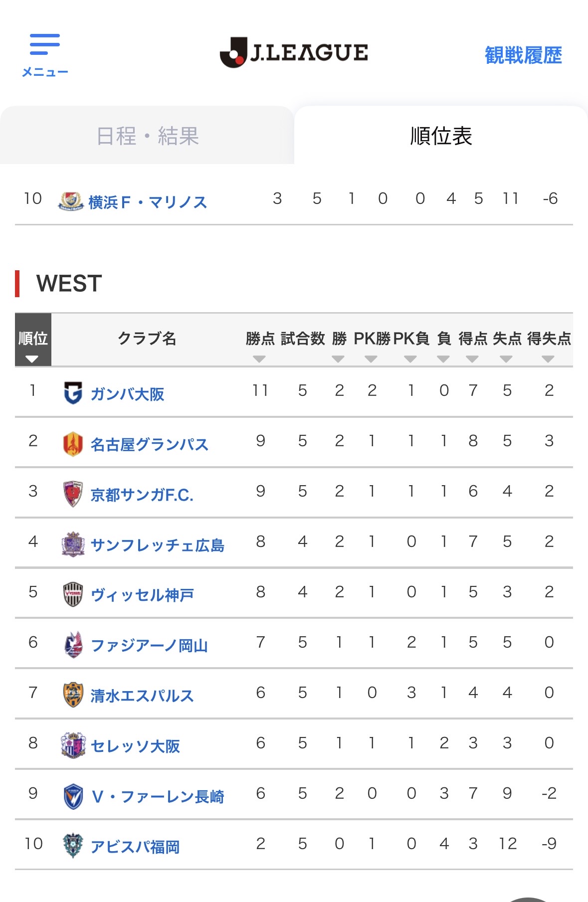Open the セレッソ大阪 team link
Screen dimensions: 588x902
[x=135, y=746]
